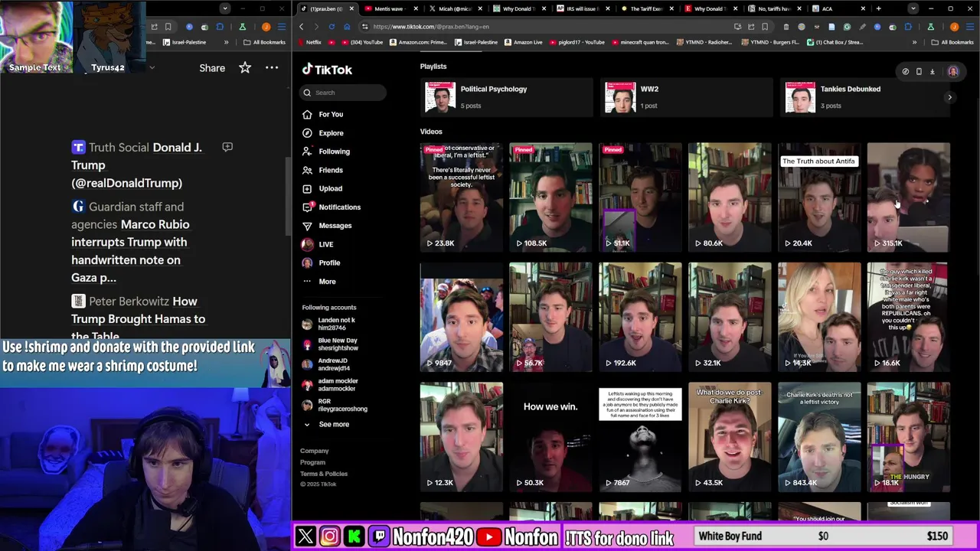Viewport: 980px width, 551px height.
Task: Open the three-dot menu beside Share
Action: pos(272,68)
